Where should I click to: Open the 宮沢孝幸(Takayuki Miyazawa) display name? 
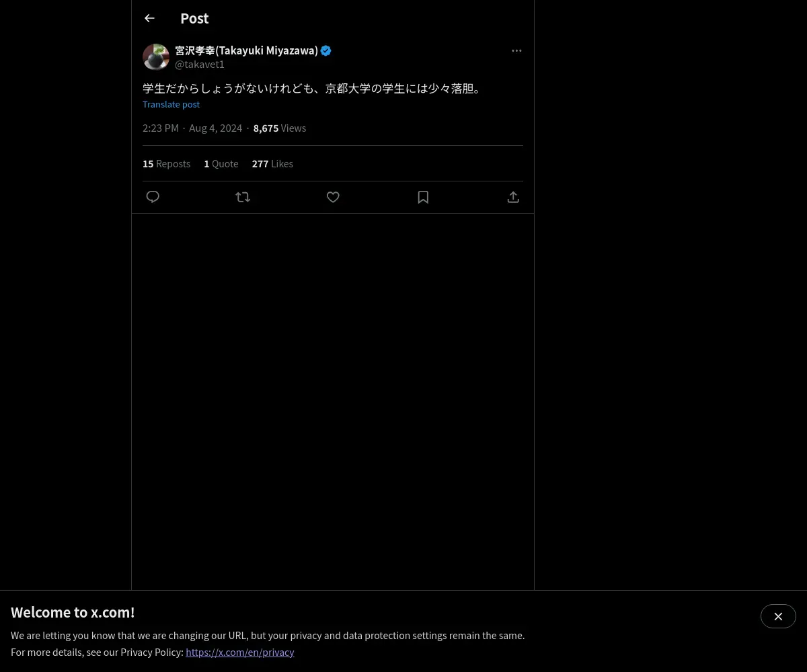pos(246,50)
